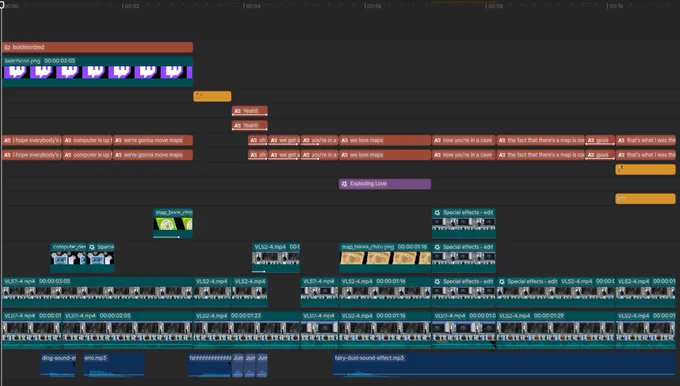Viewport: 680px width, 386px height.
Task: Select the twitchicon.png clip
Action: point(97,72)
